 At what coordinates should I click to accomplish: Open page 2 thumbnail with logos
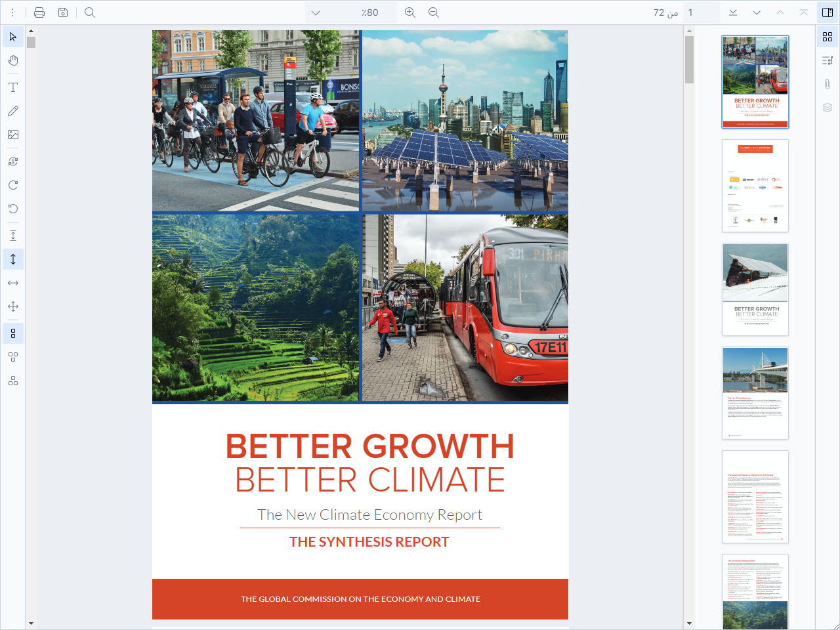(x=755, y=186)
